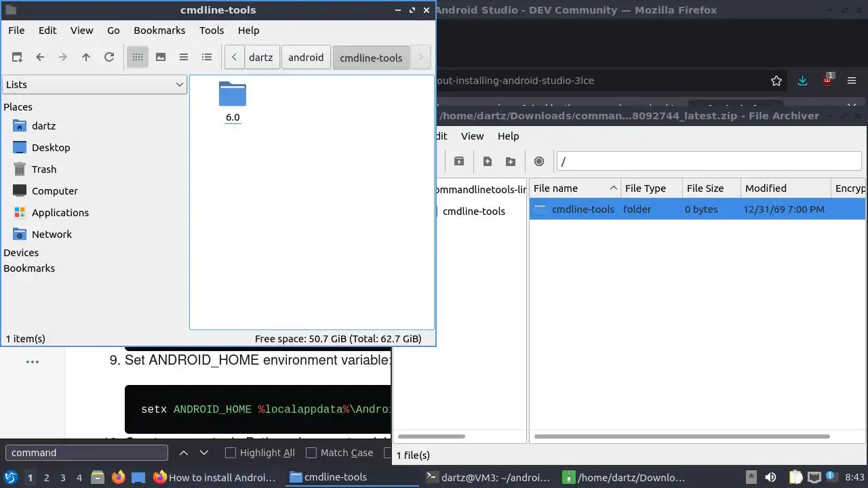Switch to detailed list view

[x=207, y=58]
